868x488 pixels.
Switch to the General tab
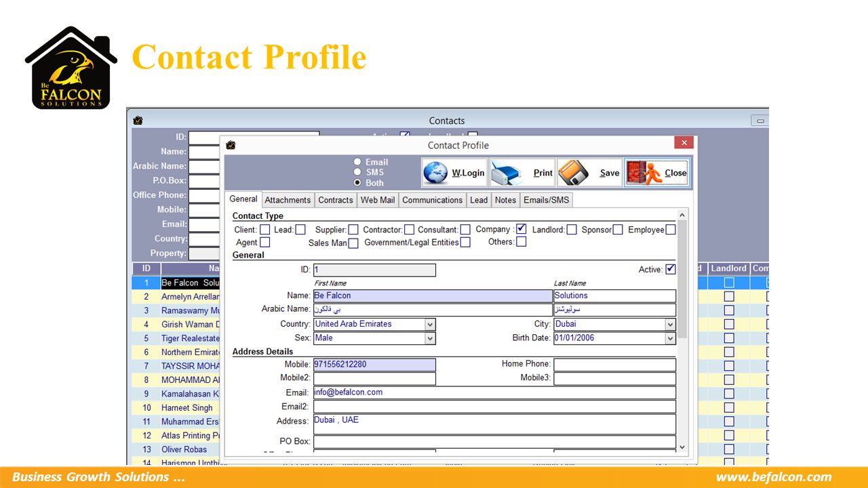tap(243, 199)
